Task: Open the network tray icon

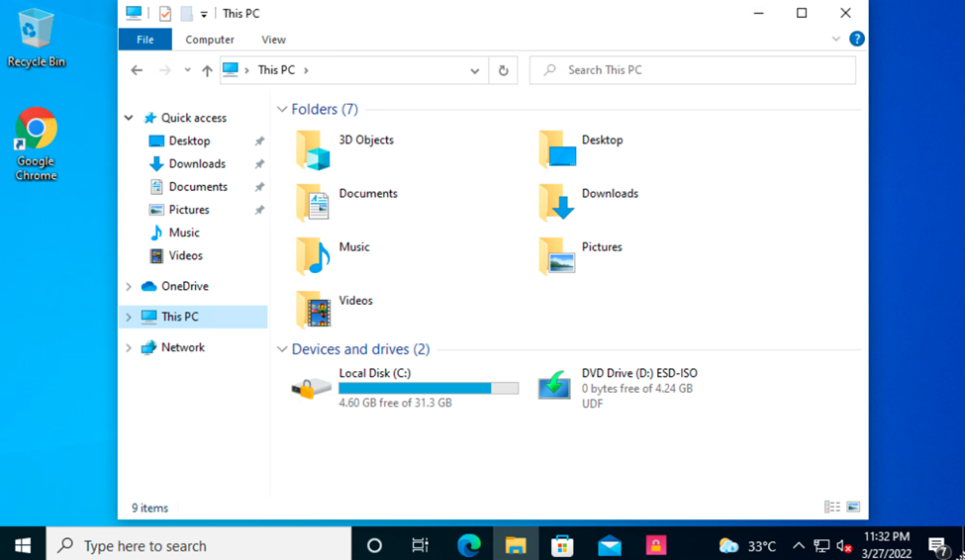Action: click(821, 545)
